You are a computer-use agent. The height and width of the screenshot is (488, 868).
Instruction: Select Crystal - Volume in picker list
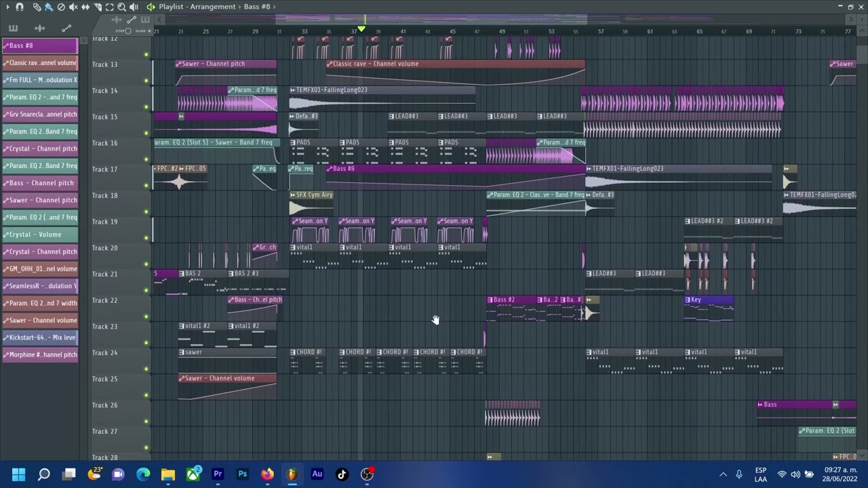[39, 235]
